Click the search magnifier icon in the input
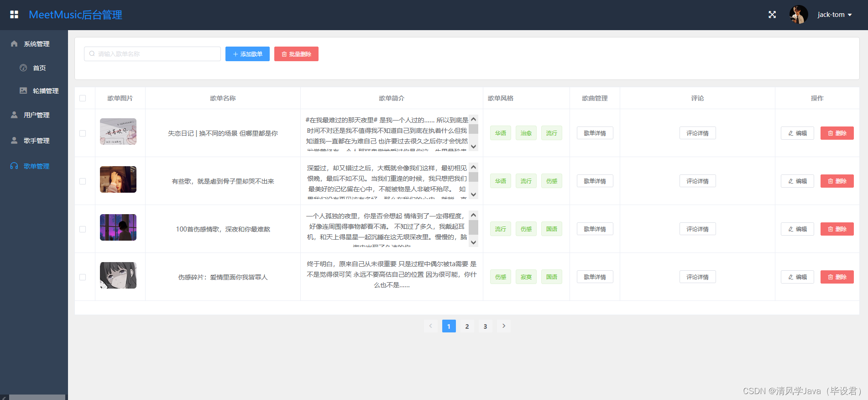 [x=92, y=54]
